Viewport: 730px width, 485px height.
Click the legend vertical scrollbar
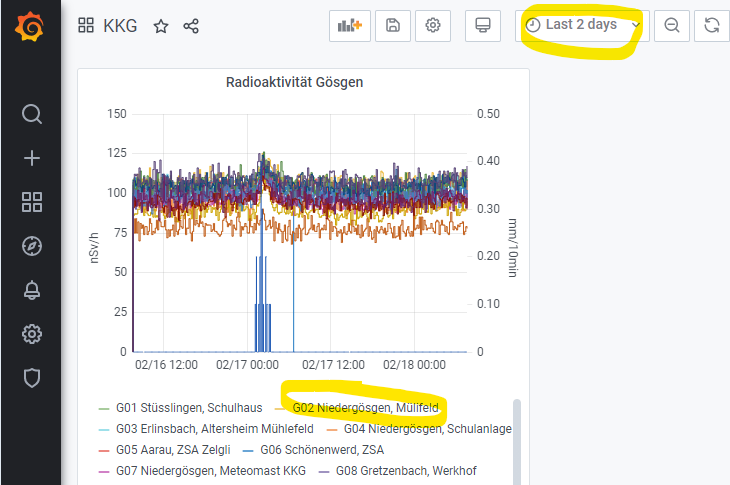pyautogui.click(x=517, y=441)
